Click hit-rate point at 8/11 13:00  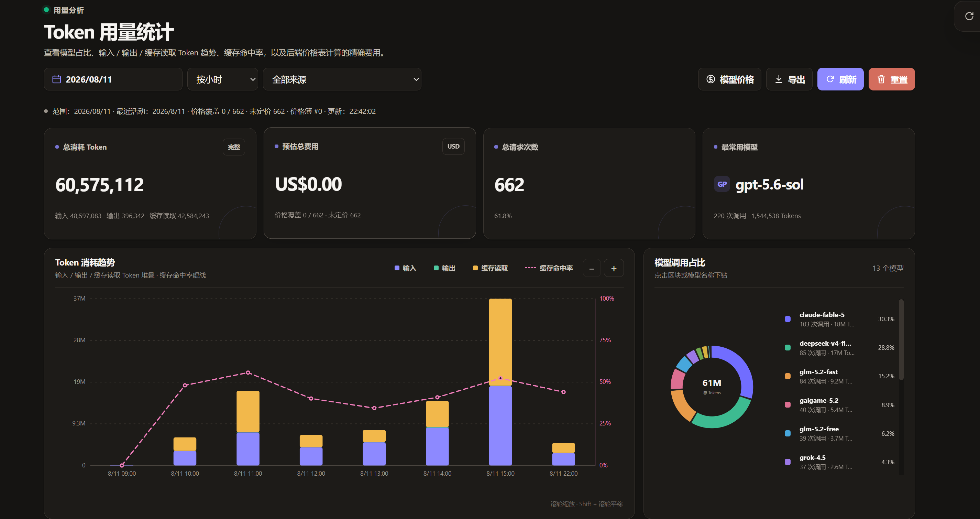(x=374, y=408)
